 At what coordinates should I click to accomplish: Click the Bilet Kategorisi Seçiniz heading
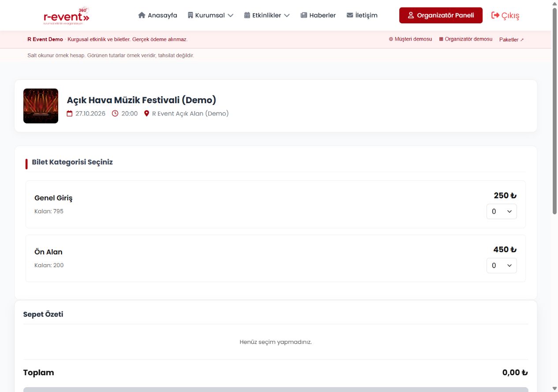[72, 162]
